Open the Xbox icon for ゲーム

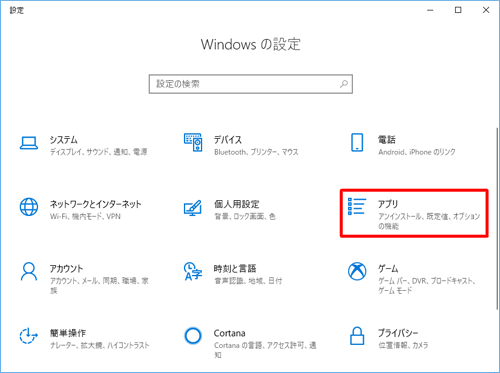(x=357, y=271)
